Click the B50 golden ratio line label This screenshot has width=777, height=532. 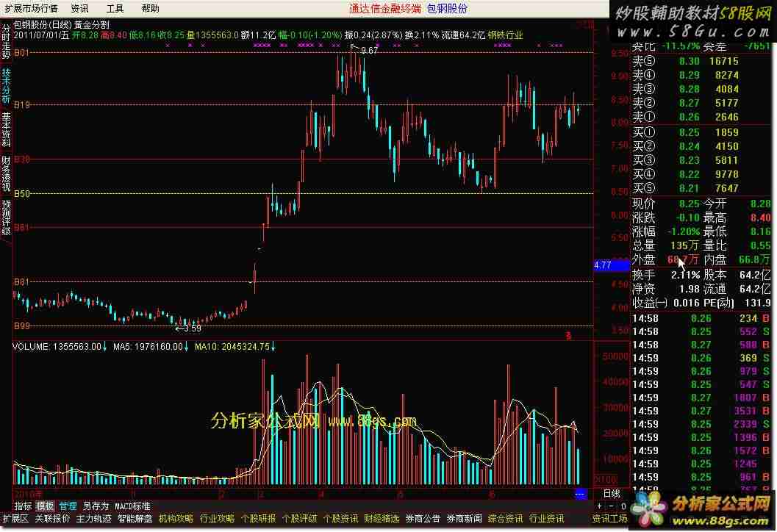[x=22, y=193]
